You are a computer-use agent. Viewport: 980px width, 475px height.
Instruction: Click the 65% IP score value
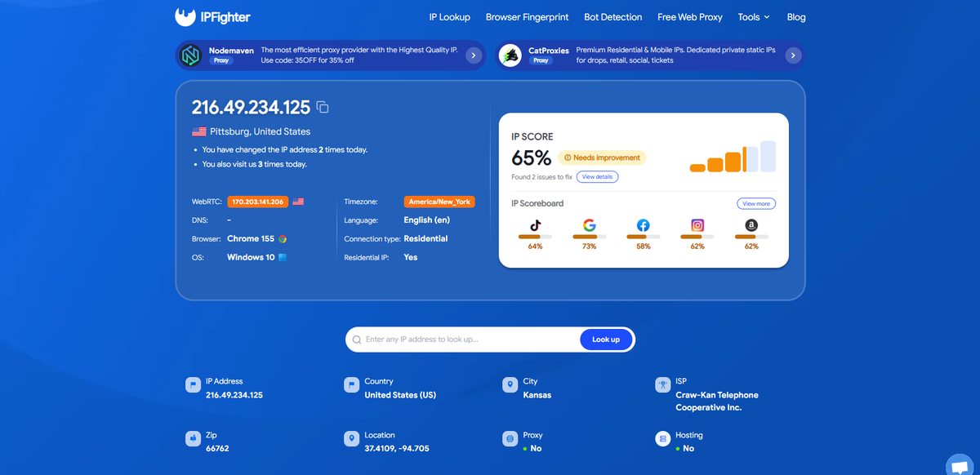[x=531, y=158]
